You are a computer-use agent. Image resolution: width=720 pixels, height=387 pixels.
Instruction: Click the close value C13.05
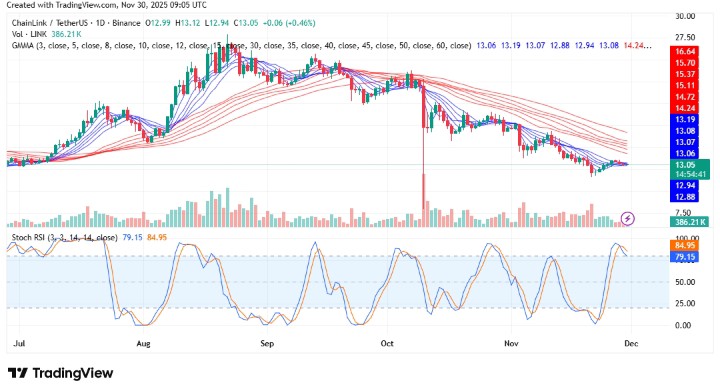pyautogui.click(x=246, y=23)
